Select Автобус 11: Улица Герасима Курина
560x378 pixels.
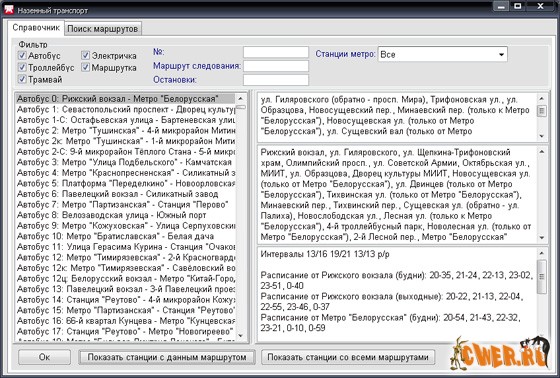(126, 247)
